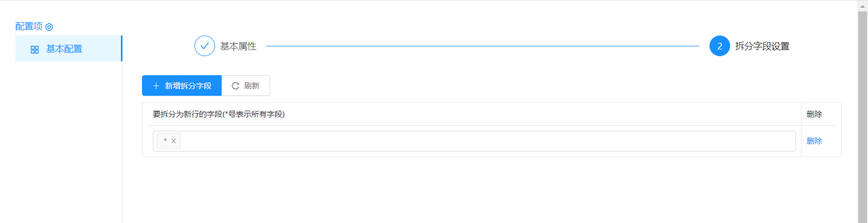Image resolution: width=868 pixels, height=223 pixels.
Task: Remove the asterisk tag using its X
Action: click(174, 141)
